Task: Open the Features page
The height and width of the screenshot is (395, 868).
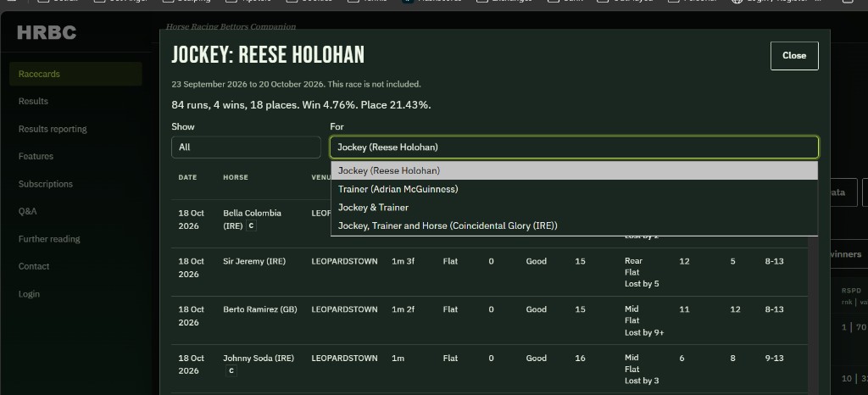Action: pos(36,157)
